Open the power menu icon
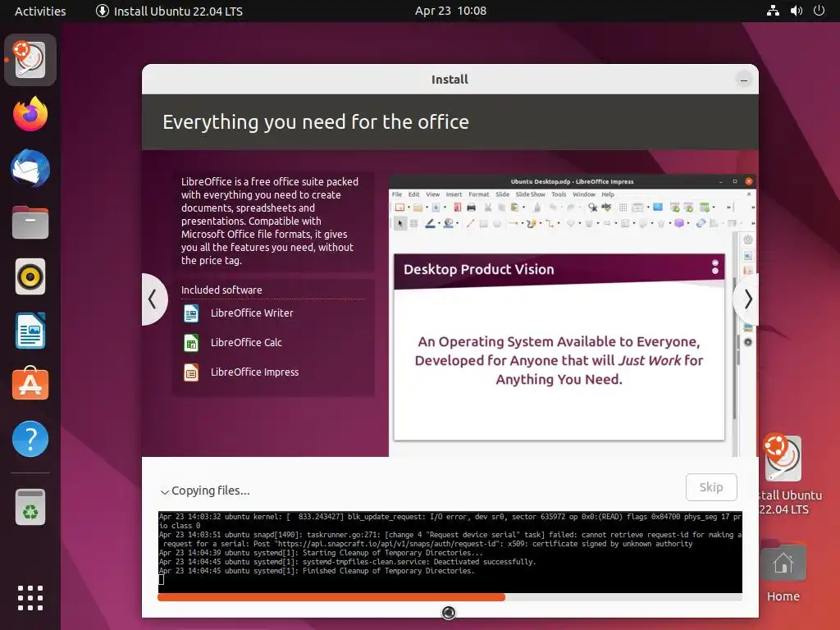The width and height of the screenshot is (840, 630). click(x=819, y=11)
